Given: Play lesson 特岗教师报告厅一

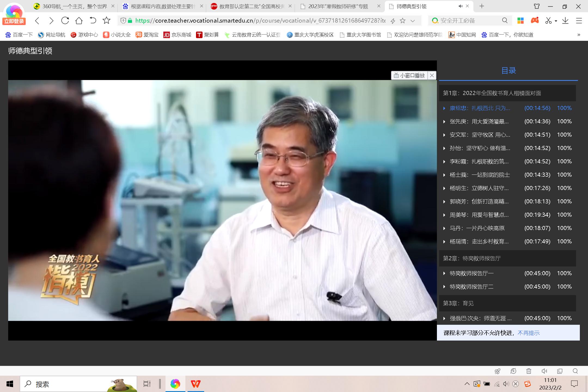Looking at the screenshot, I should [507, 273].
